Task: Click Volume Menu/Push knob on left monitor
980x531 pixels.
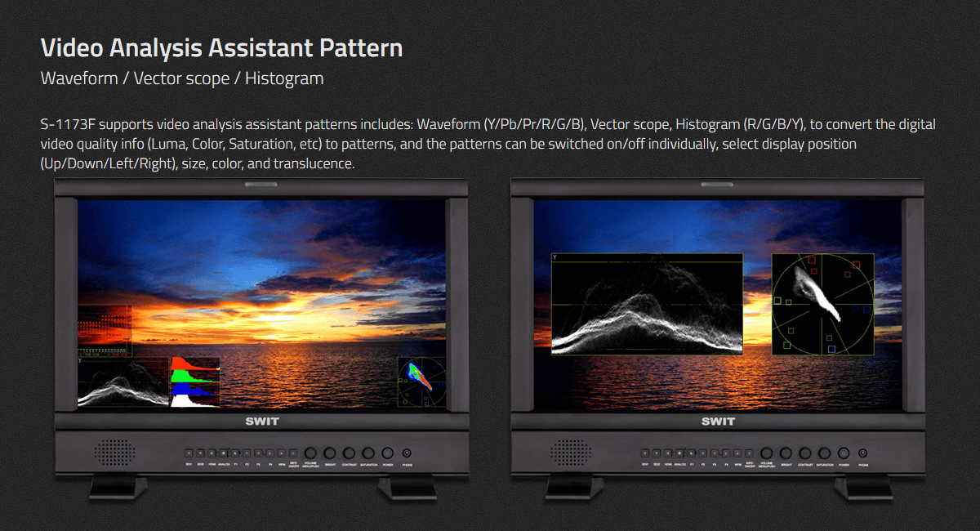Action: coord(310,453)
